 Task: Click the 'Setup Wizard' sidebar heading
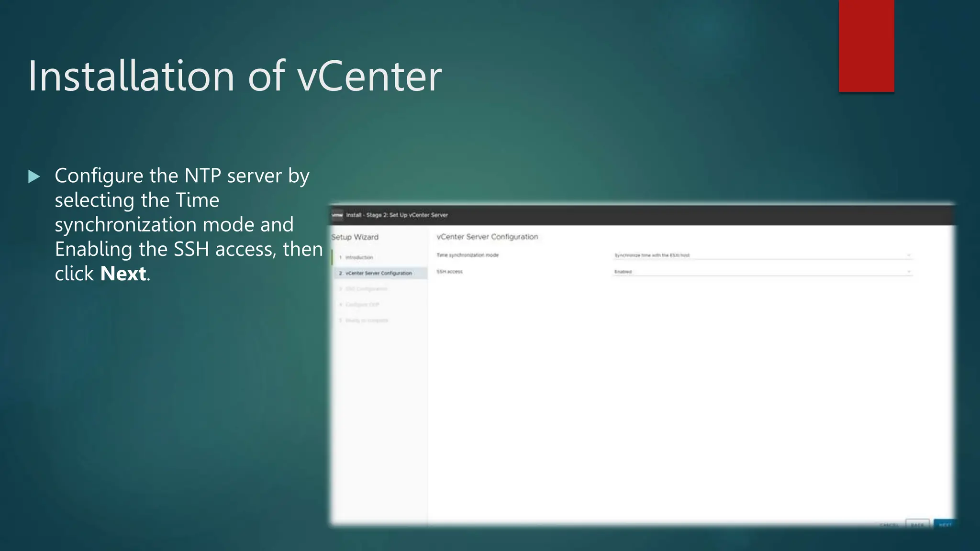pos(355,237)
